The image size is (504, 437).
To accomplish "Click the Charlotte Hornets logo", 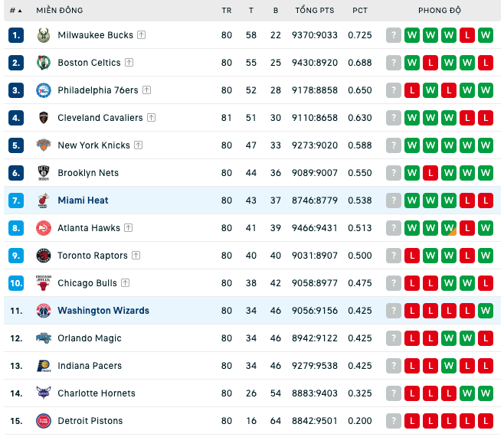I will coord(44,393).
